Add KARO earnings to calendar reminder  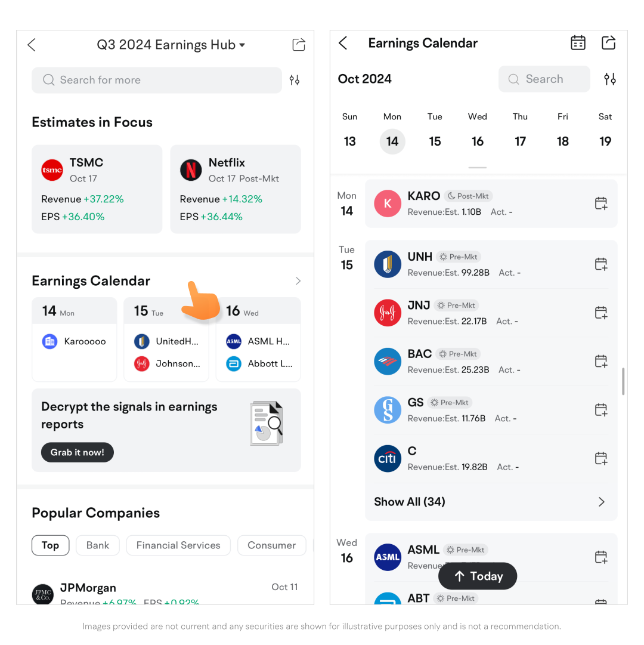point(601,203)
